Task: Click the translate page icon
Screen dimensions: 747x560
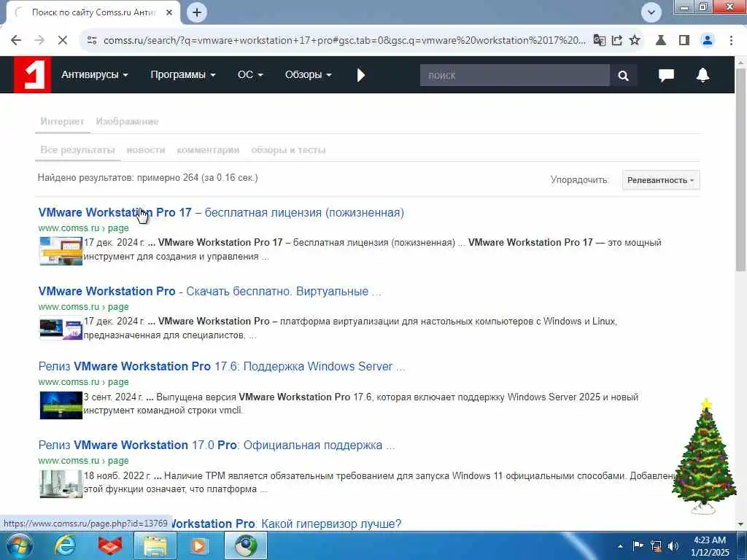Action: click(x=600, y=41)
